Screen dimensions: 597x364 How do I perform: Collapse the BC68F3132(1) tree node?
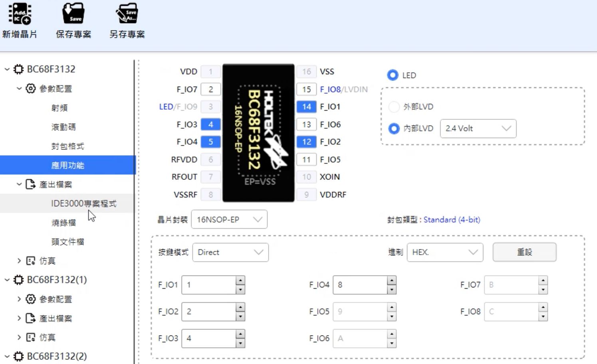7,280
